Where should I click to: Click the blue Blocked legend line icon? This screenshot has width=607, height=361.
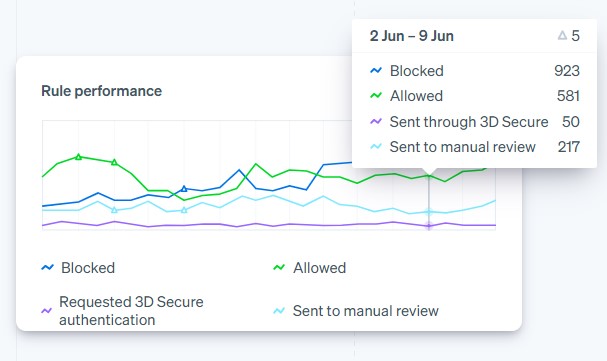[x=47, y=267]
